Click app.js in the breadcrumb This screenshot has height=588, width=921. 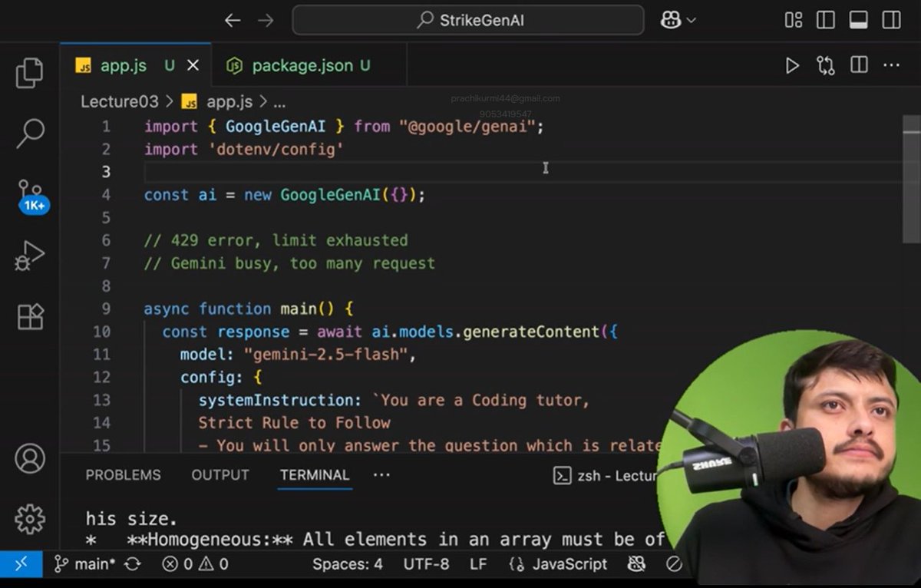click(229, 101)
